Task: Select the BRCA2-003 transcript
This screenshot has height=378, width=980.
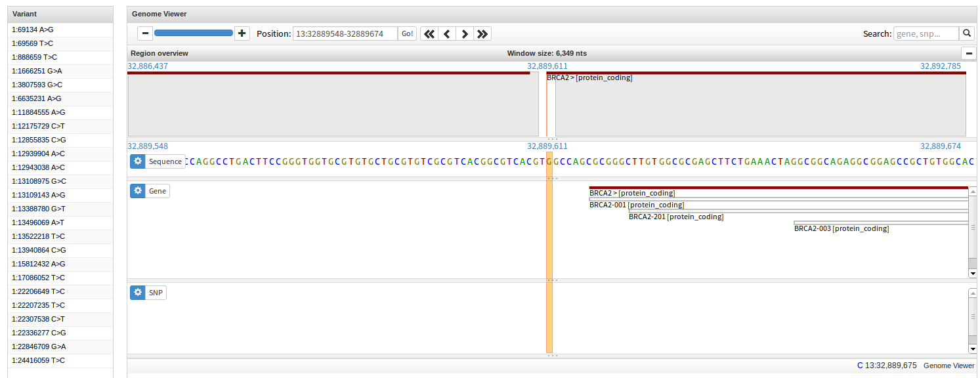Action: click(842, 228)
